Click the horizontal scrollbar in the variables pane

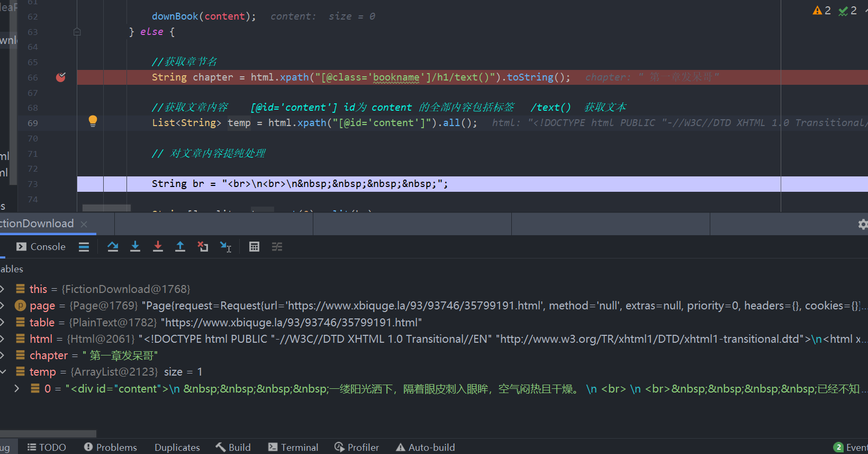(x=48, y=433)
